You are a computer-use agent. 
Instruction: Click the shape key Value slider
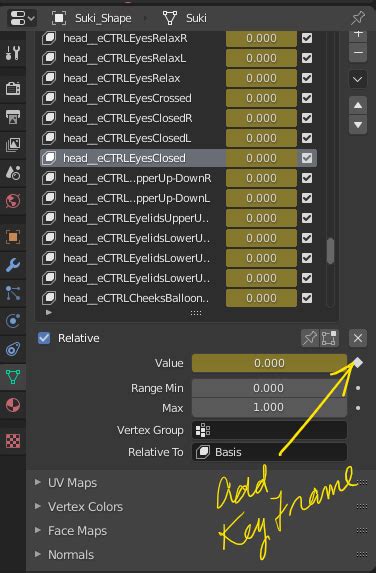269,363
